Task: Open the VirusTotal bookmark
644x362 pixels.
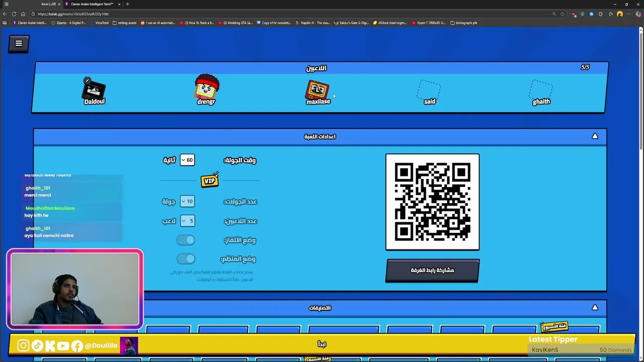Action: point(99,23)
